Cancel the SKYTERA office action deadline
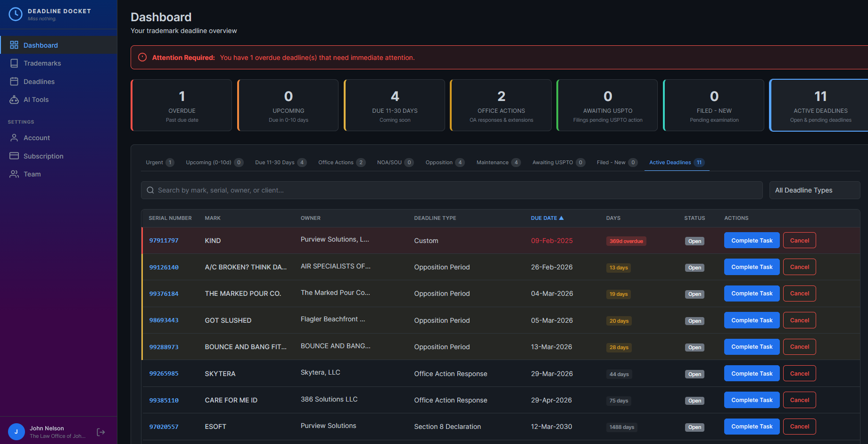The image size is (868, 444). pos(799,373)
